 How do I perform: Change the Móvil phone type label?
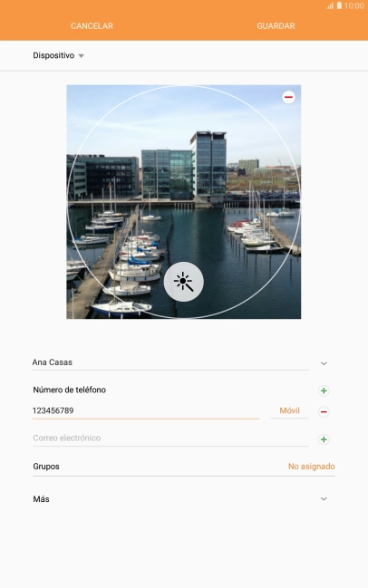[290, 410]
